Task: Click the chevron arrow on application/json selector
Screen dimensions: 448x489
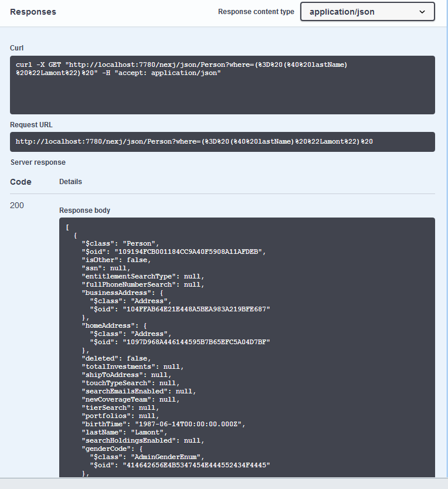Action: 422,12
